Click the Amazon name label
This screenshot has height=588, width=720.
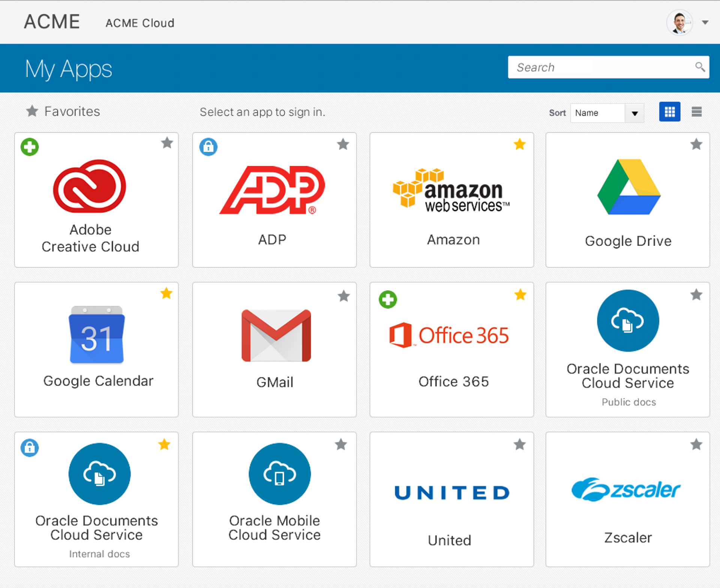coord(453,239)
